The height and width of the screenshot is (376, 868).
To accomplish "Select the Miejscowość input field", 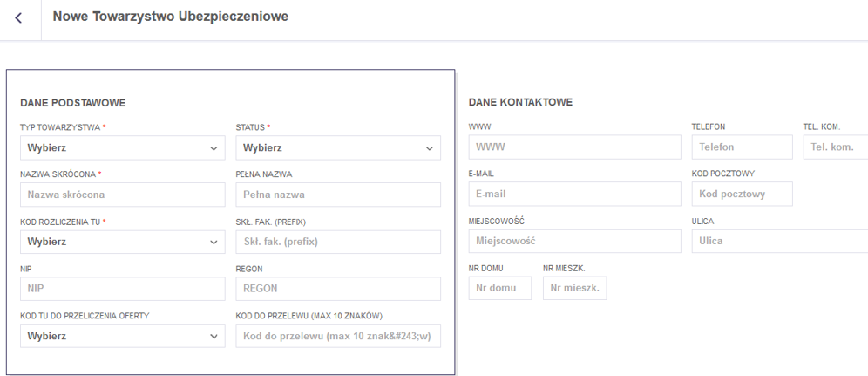I will [x=574, y=241].
